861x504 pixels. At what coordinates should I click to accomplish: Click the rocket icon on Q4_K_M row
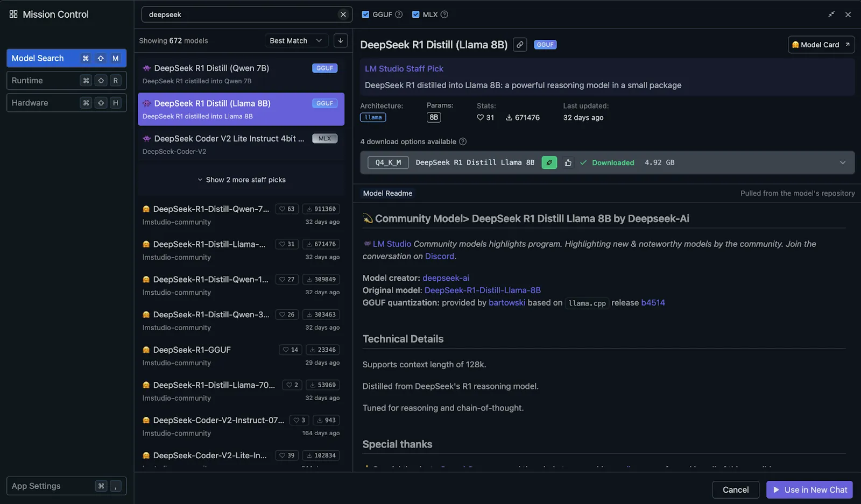(549, 162)
